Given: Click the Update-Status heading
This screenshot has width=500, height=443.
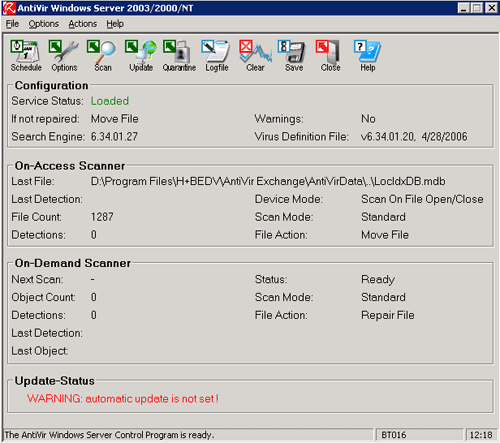Looking at the screenshot, I should pyautogui.click(x=55, y=381).
